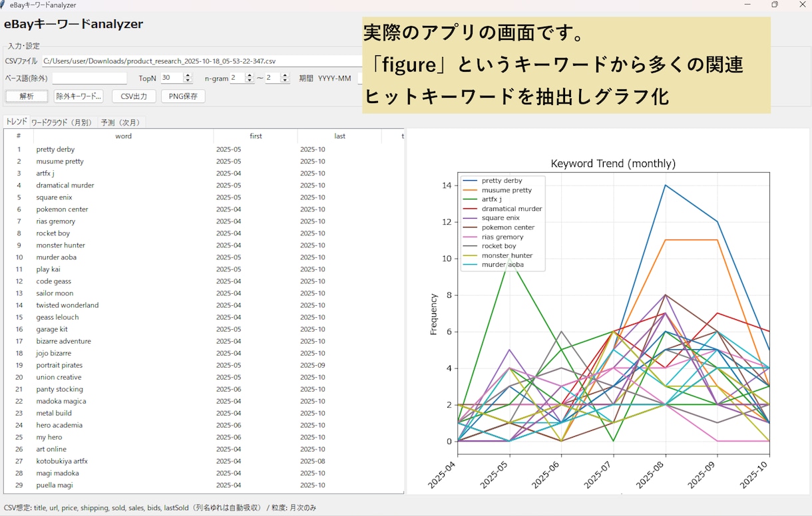Screen dimensions: 812x516
Task: Click into the ベース語(除外) input box
Action: click(x=89, y=78)
